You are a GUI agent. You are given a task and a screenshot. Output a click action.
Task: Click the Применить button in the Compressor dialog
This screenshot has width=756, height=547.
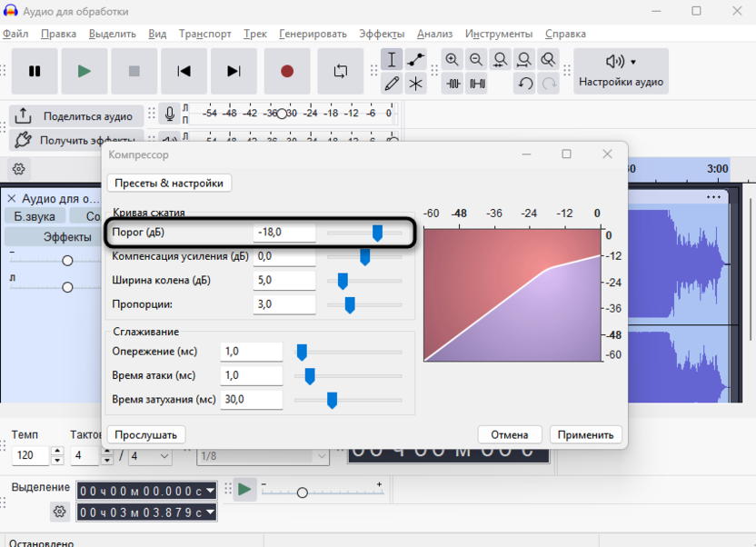[587, 434]
